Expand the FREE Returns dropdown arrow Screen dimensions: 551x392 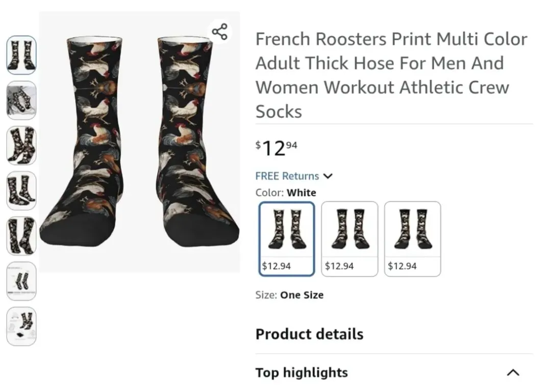point(328,176)
